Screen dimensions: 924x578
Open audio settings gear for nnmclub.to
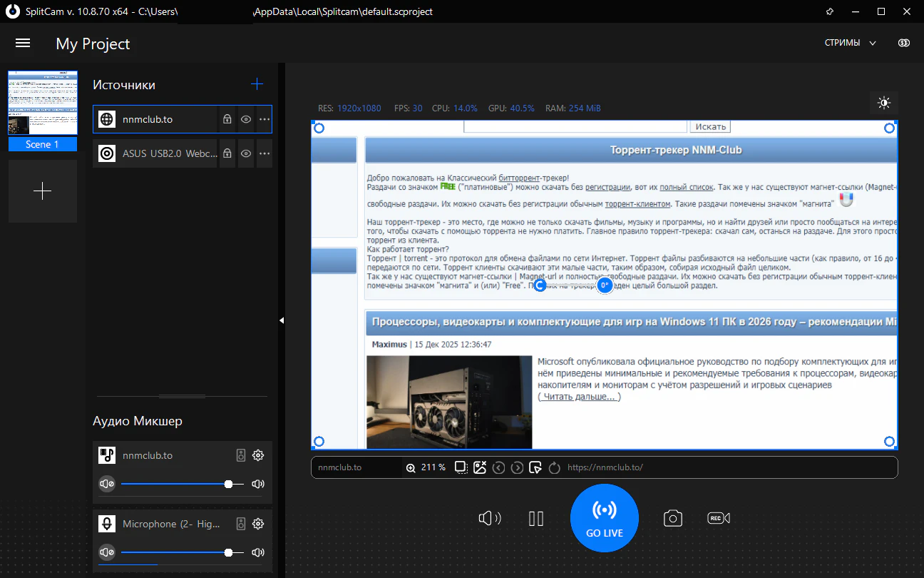pos(258,455)
